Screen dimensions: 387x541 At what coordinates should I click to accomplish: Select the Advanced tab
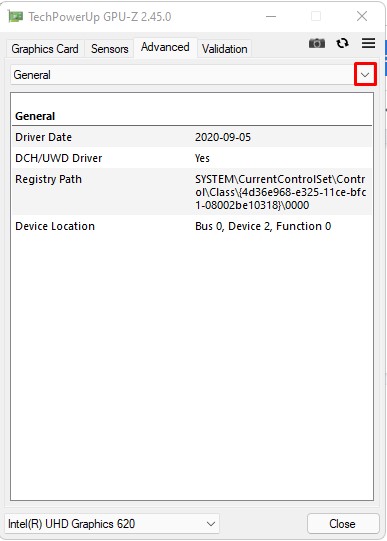pyautogui.click(x=165, y=47)
